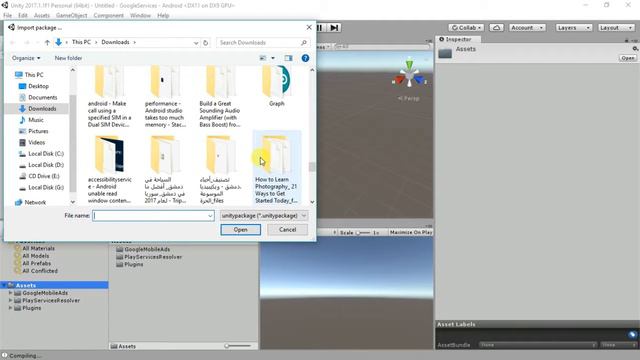
Task: Select the Graph folder
Action: click(x=276, y=86)
